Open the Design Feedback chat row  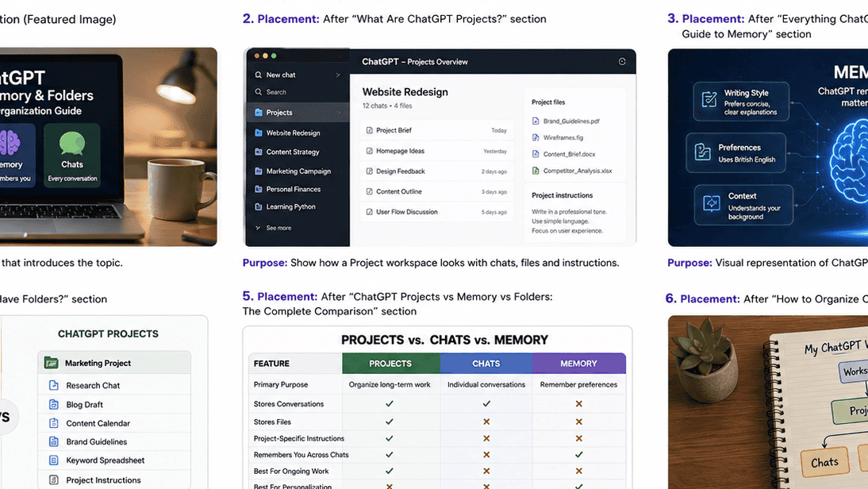tap(436, 171)
